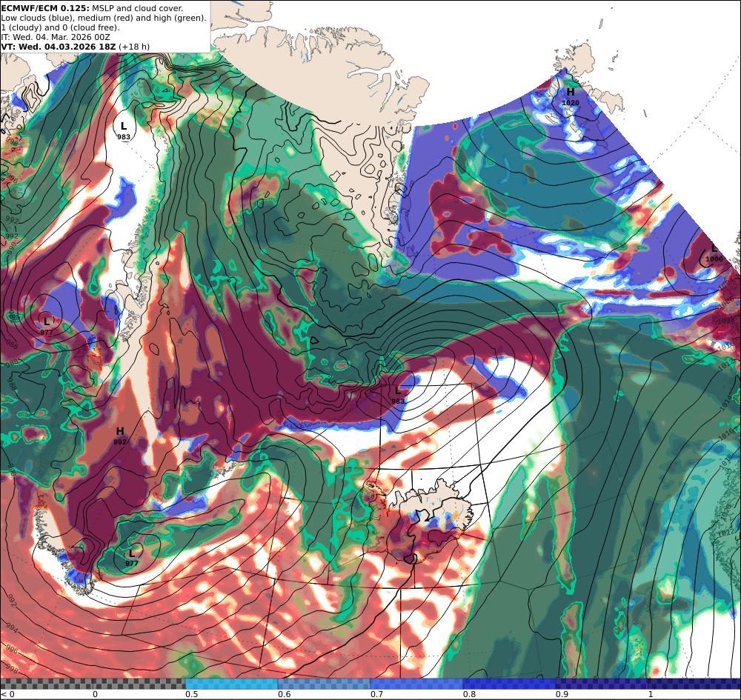Image resolution: width=741 pixels, height=700 pixels.
Task: Click the 0.6–0.7 colorbar segment
Action: click(x=325, y=684)
